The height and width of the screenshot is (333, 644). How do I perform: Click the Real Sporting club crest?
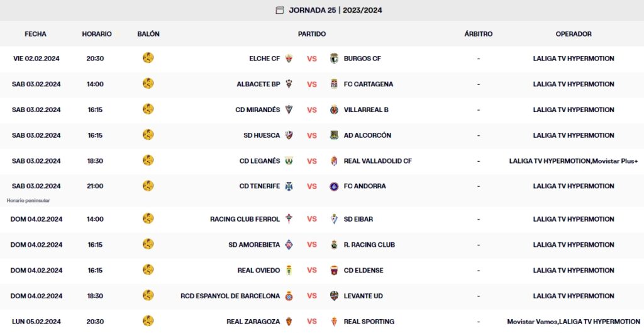click(334, 322)
